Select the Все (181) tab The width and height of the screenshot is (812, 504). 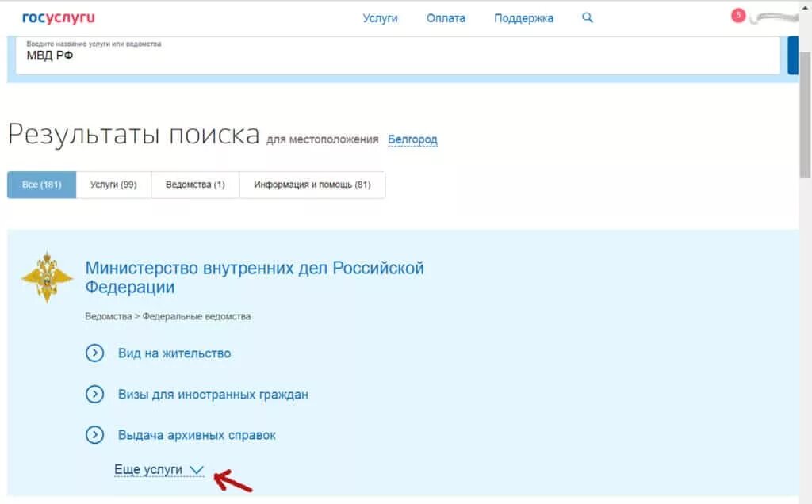[x=41, y=185]
